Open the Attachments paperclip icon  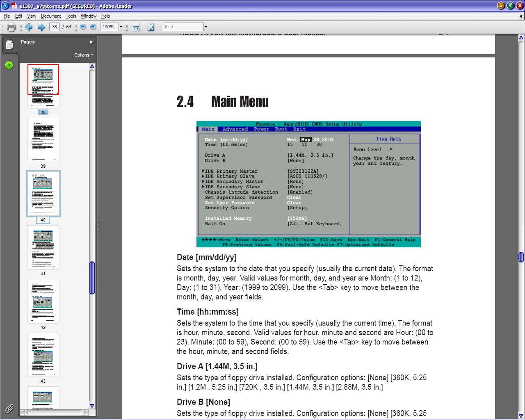pyautogui.click(x=9, y=408)
